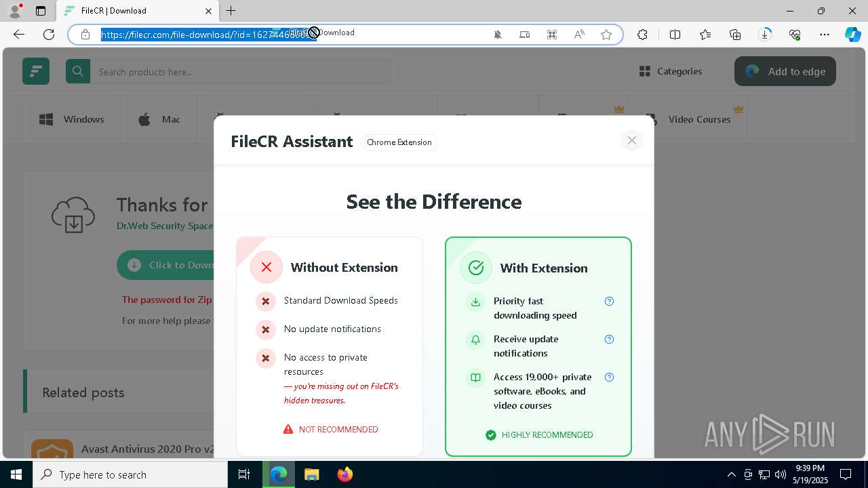Click the taskbar clock showing 9:39 PM

[x=810, y=474]
